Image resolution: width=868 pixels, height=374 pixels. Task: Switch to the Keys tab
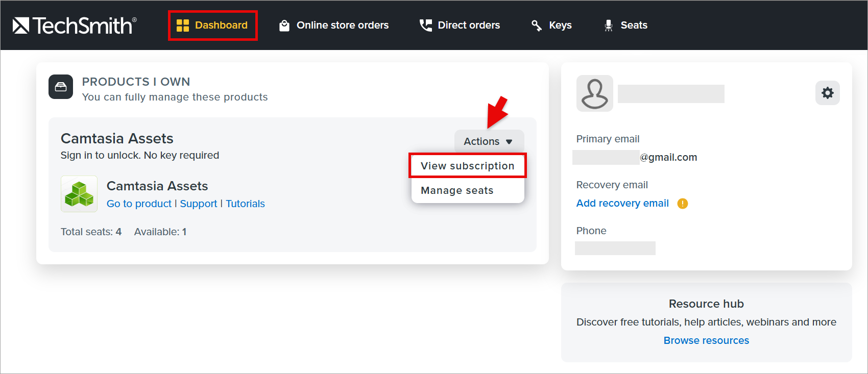pos(551,25)
